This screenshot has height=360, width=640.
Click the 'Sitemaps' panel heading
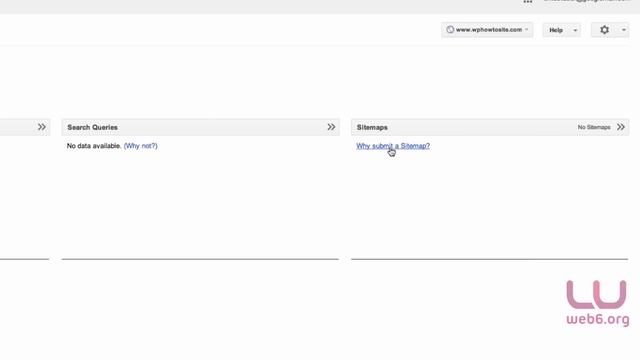[x=372, y=127]
